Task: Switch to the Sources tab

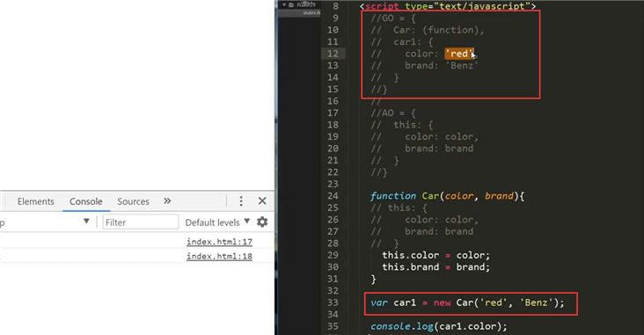Action: 133,201
